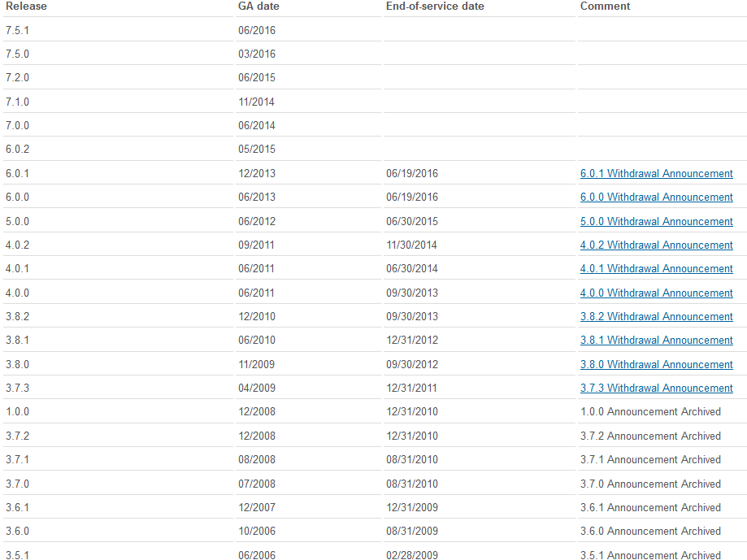747x560 pixels.
Task: Follow the 4.0.2 Withdrawal Announcement link
Action: coord(656,245)
